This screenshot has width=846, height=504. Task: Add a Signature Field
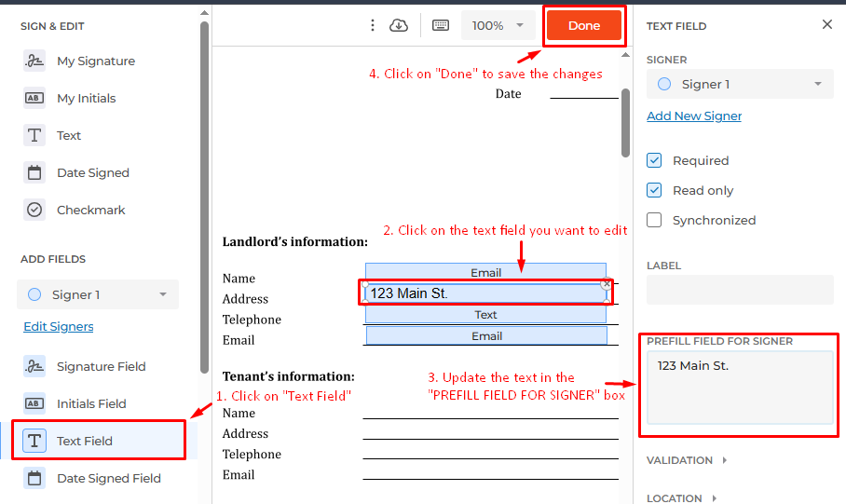click(101, 367)
